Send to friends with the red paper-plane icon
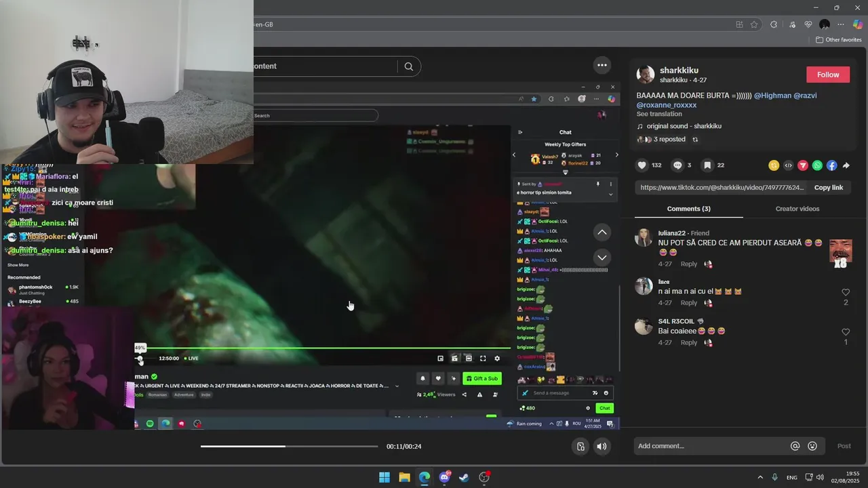This screenshot has width=868, height=488. pyautogui.click(x=803, y=165)
